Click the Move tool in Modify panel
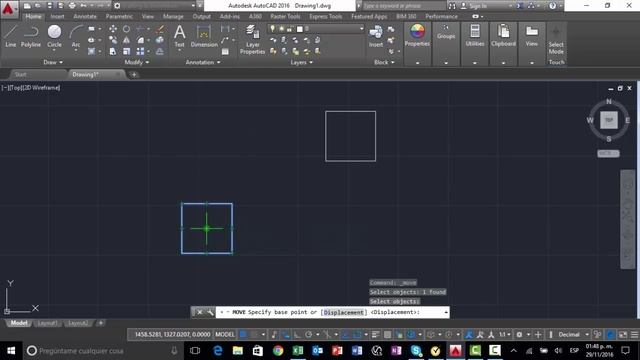This screenshot has width=640, height=360. pyautogui.click(x=113, y=29)
